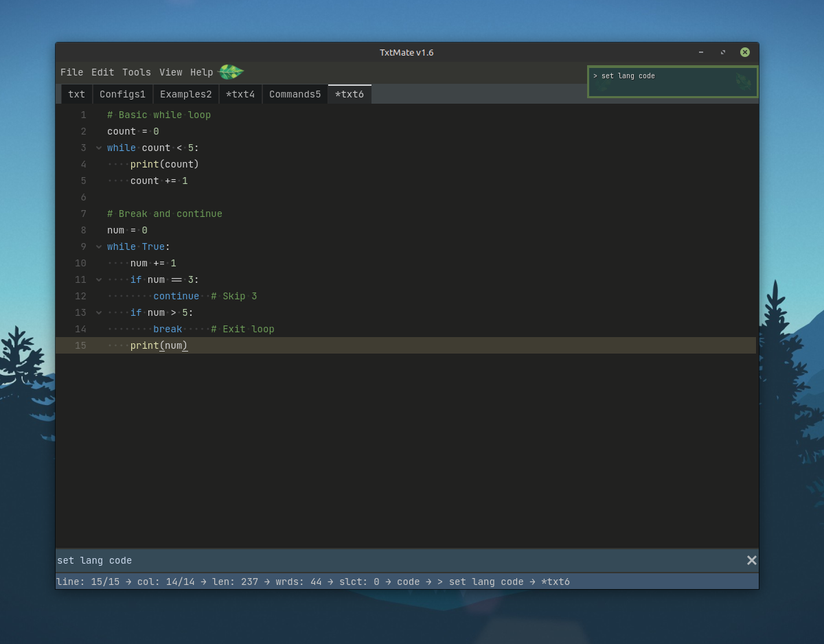
Task: Open the File menu
Action: click(x=71, y=72)
